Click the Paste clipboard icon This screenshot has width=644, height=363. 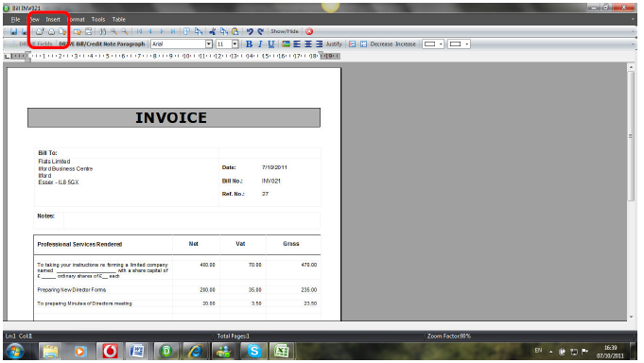(235, 31)
